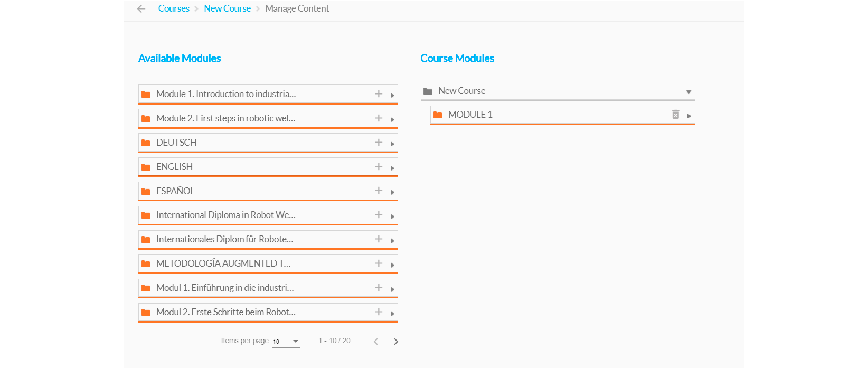
Task: Select Modul 1. Einführung module row
Action: click(224, 288)
